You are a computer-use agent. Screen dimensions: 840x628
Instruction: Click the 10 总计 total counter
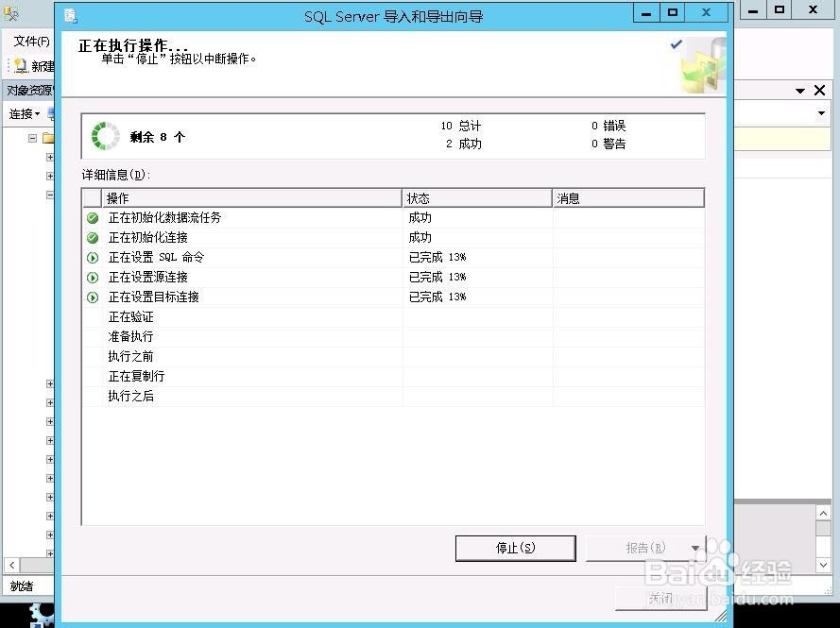(x=461, y=126)
